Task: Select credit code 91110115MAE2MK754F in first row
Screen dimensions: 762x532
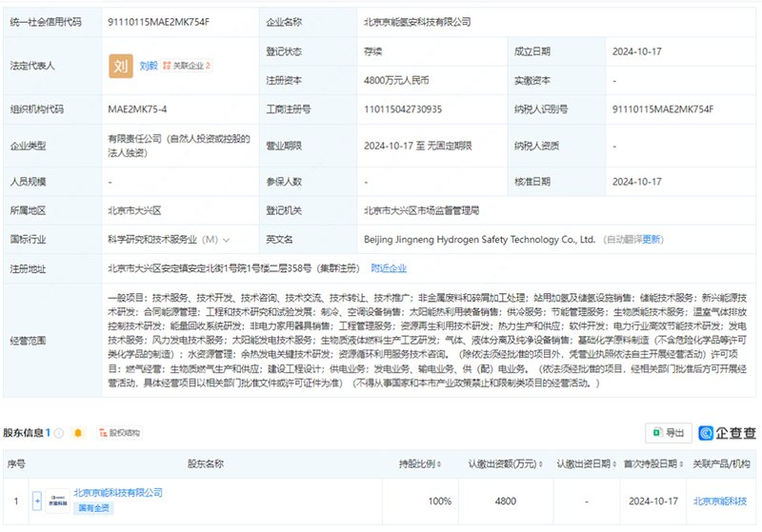Action: [158, 22]
